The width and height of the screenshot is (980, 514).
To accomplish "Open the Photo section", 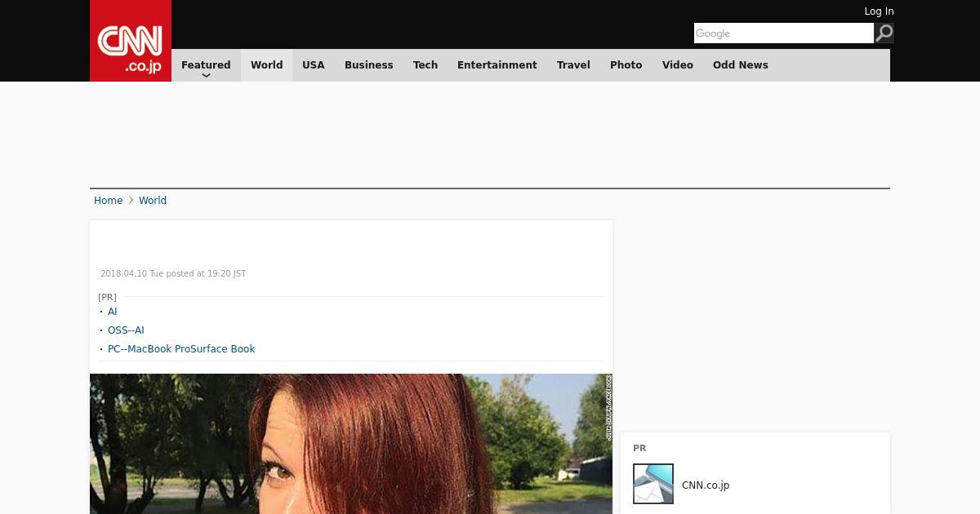I will click(x=626, y=65).
